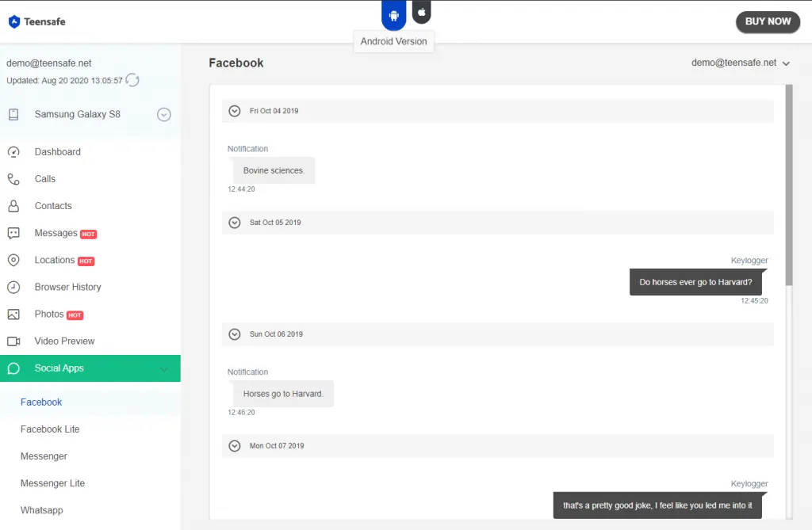The height and width of the screenshot is (530, 812).
Task: Click the 'Bovine sciences.' message bubble
Action: 274,170
